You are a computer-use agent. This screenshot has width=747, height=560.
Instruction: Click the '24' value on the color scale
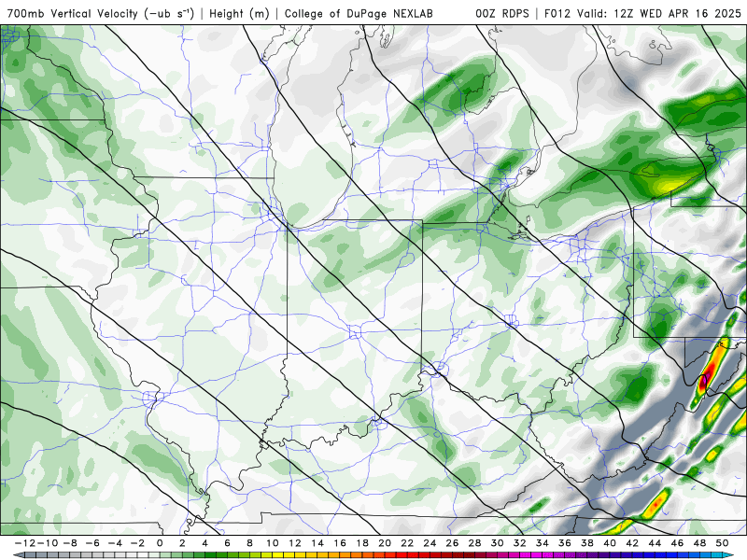coord(430,543)
